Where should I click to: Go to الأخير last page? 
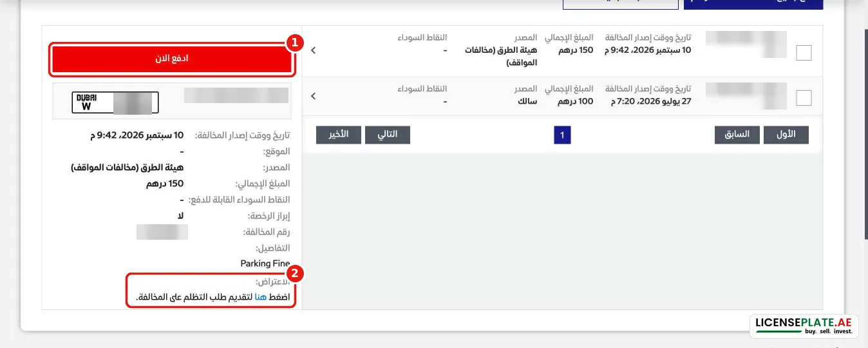coord(337,135)
